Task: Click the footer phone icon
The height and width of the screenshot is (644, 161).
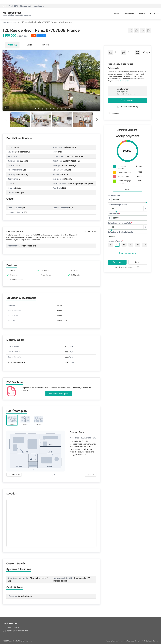Action: (4, 627)
